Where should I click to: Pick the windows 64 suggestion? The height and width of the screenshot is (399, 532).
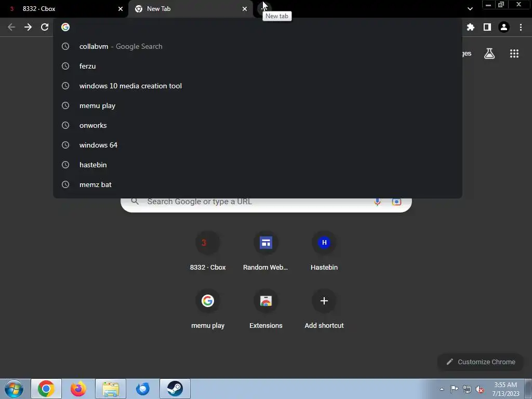(258, 145)
